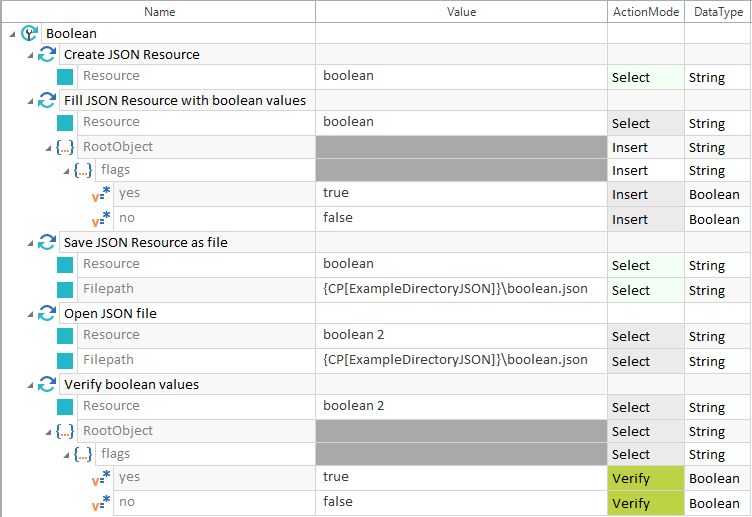Collapse the Fill JSON Resource step
The image size is (752, 517).
point(30,100)
